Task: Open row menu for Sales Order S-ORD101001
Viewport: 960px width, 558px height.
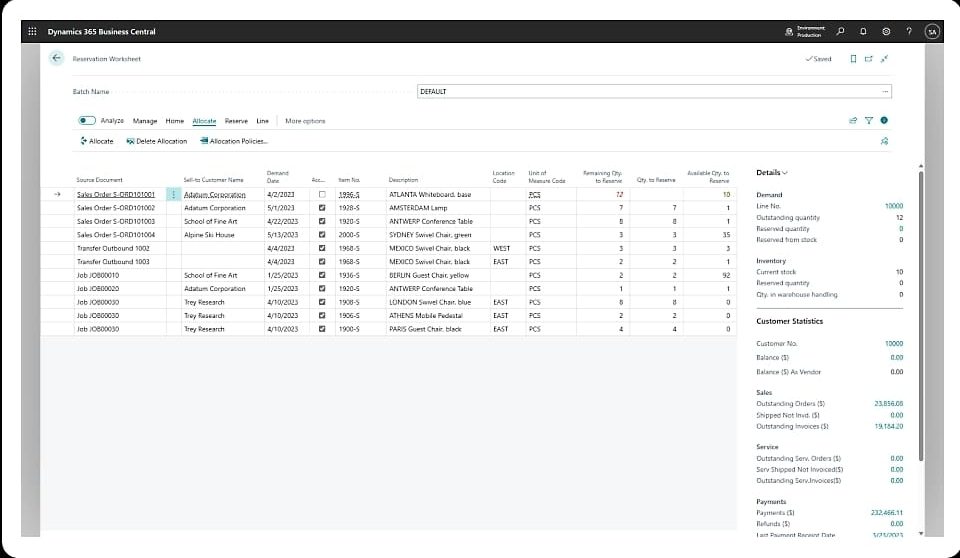Action: point(173,194)
